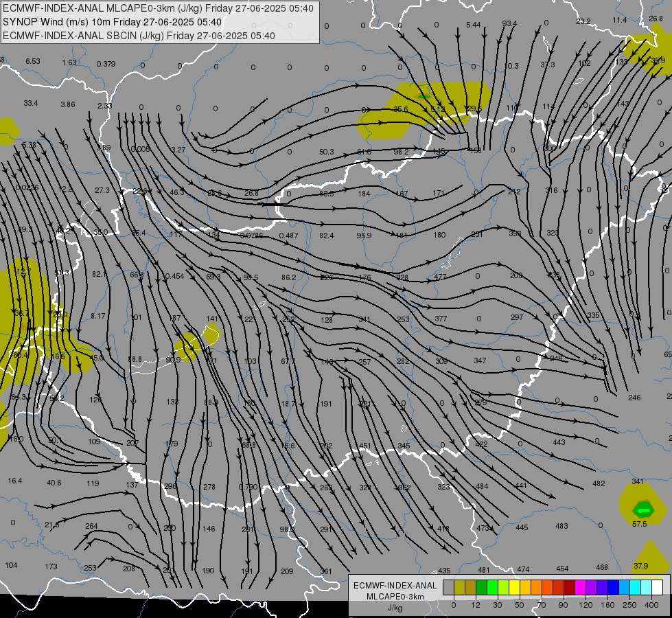Click the SYNOP Wind 10m header line

click(x=113, y=22)
